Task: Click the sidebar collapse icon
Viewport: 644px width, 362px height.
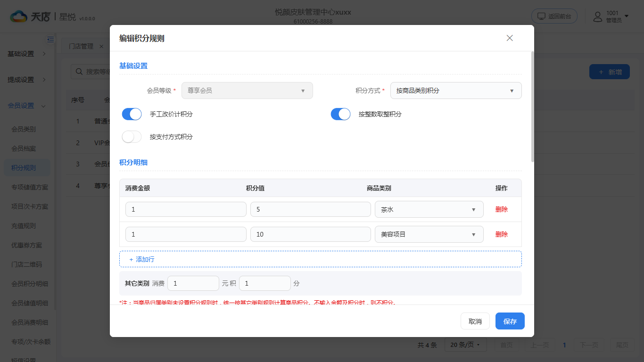Action: click(x=50, y=40)
